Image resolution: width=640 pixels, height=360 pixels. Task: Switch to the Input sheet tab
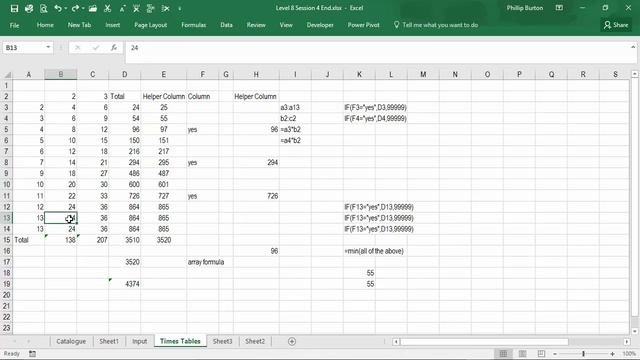click(x=140, y=341)
